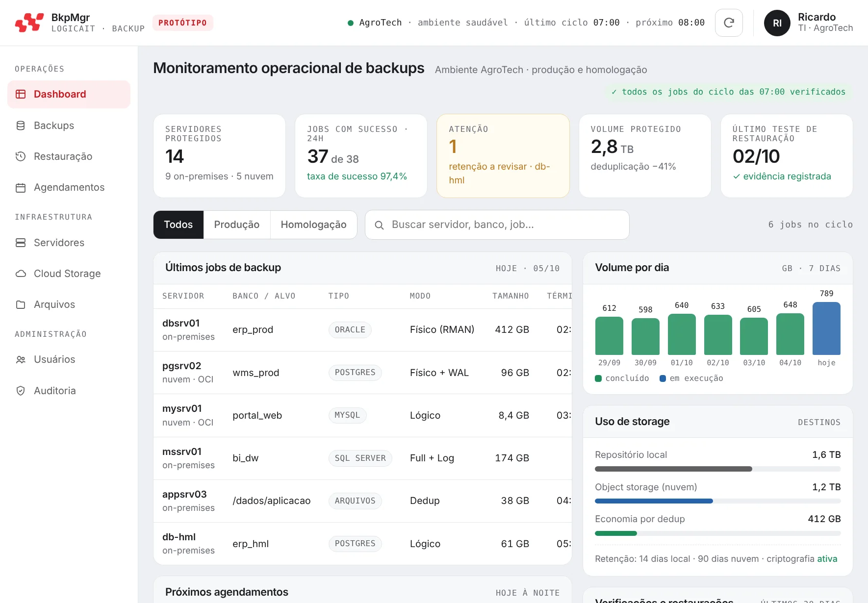
Task: Click the SQL SERVER type badge
Action: tap(360, 458)
